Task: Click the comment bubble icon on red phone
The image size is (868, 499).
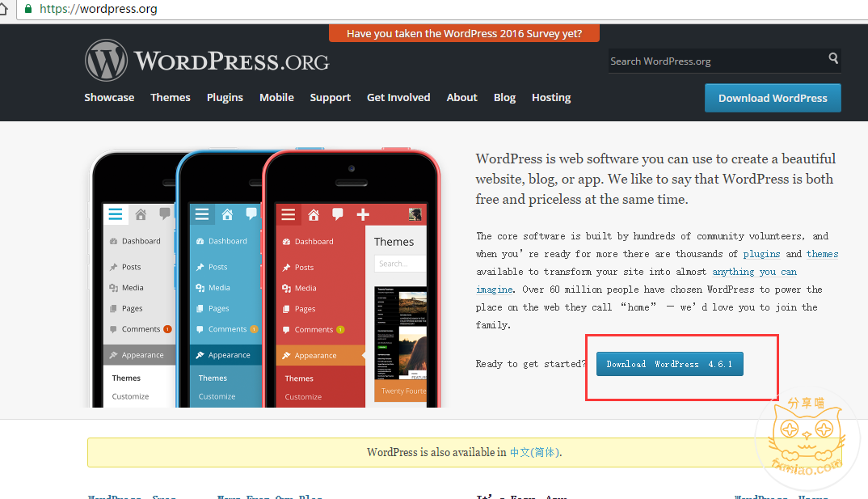Action: tap(338, 214)
